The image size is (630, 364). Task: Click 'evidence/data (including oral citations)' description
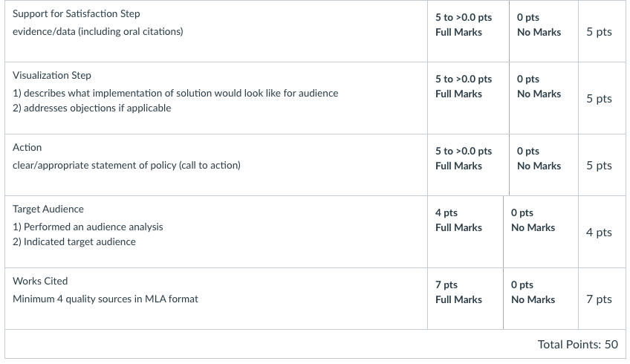click(x=97, y=32)
